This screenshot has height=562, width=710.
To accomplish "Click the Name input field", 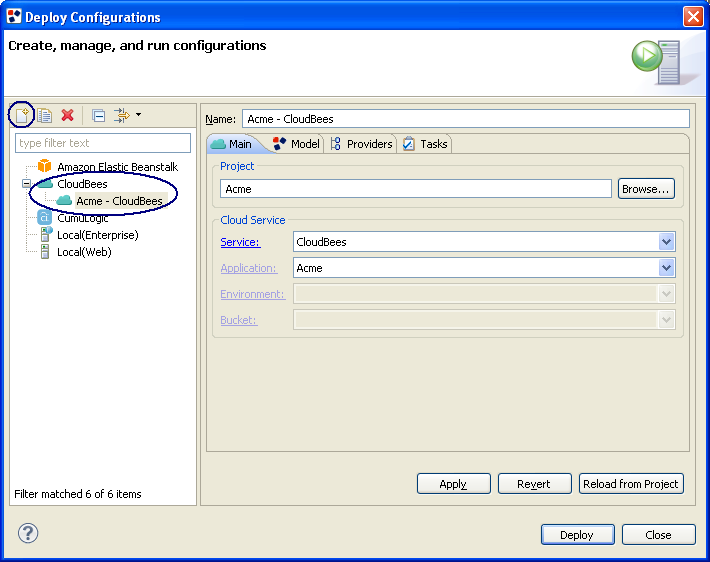I will 466,119.
